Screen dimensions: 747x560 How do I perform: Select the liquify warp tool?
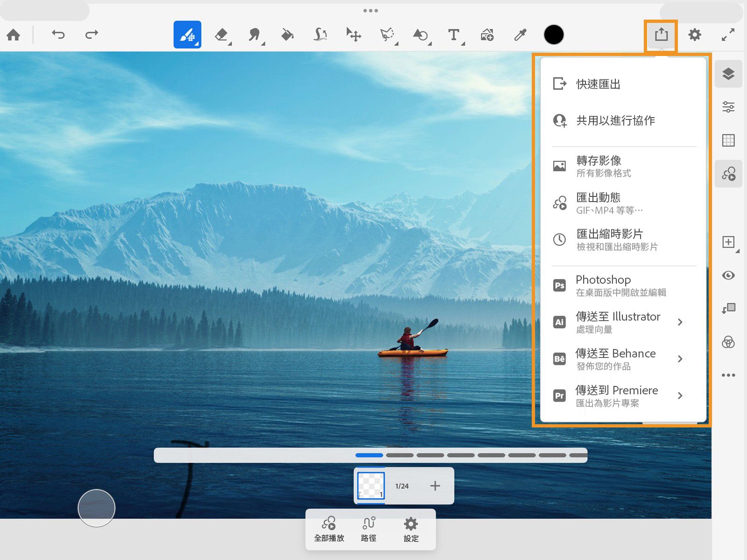pos(320,35)
